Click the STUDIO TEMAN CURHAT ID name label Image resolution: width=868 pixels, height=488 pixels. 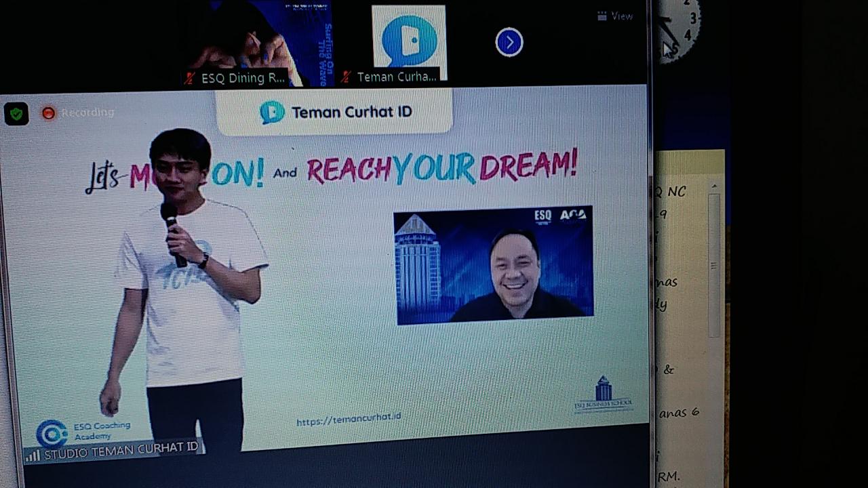point(121,449)
